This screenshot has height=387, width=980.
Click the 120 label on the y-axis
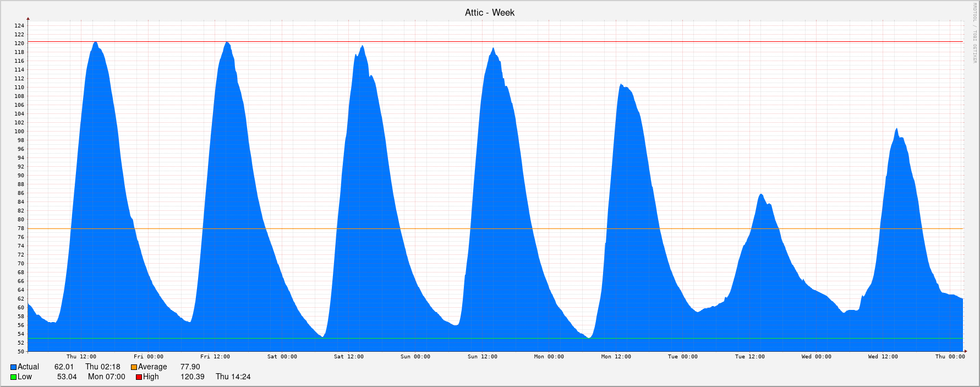pos(19,43)
